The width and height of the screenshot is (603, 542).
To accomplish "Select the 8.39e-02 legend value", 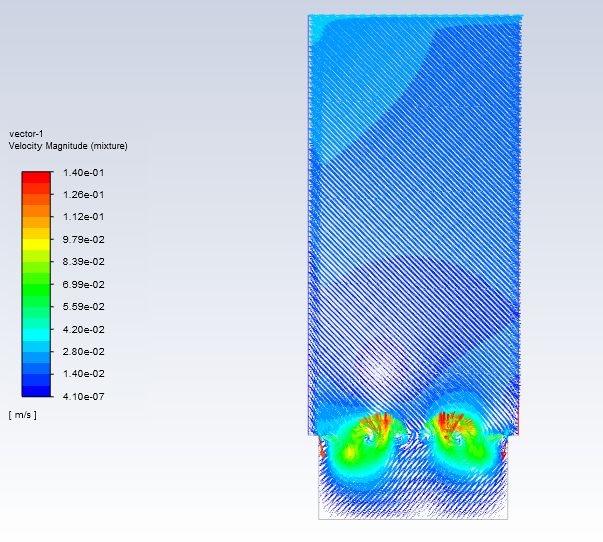I will pyautogui.click(x=83, y=262).
